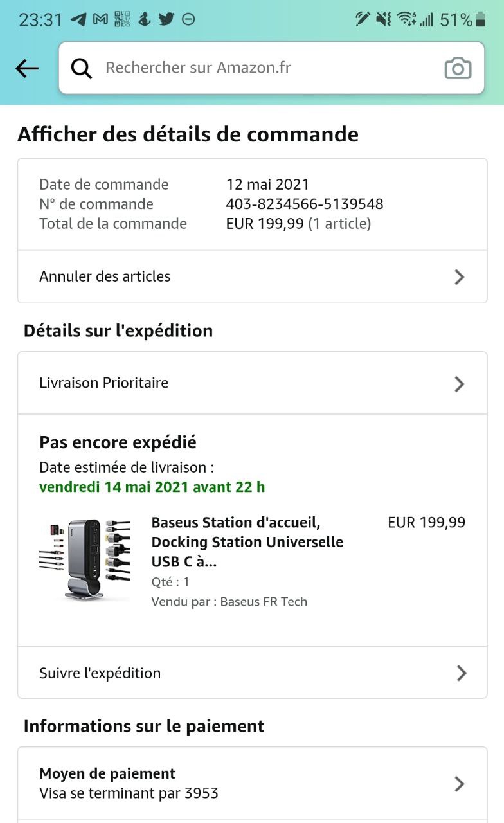This screenshot has width=504, height=823.
Task: Open the camera search icon
Action: pos(458,68)
